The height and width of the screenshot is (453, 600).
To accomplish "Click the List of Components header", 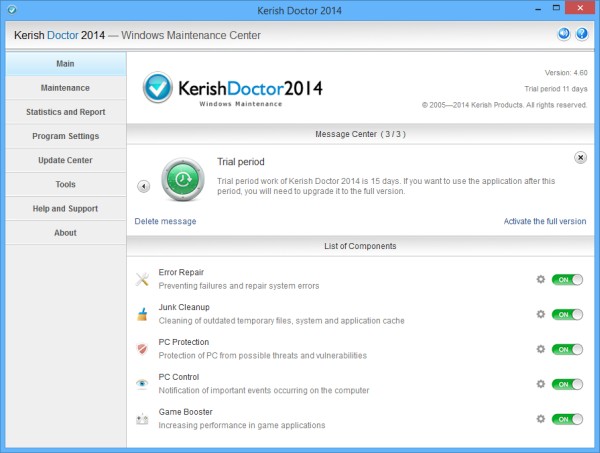I will [x=360, y=246].
